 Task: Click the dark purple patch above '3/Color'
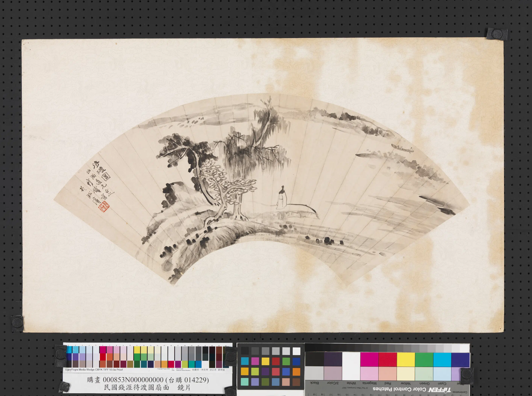[333, 359]
